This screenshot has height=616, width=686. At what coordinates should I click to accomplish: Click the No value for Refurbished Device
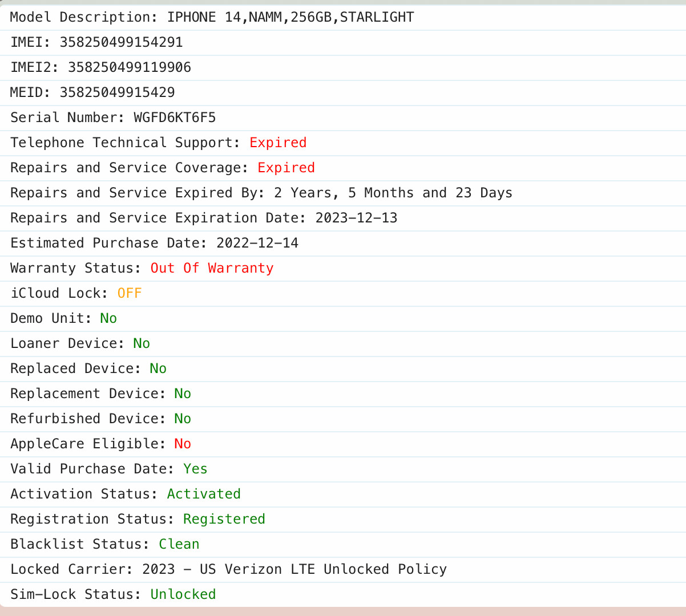click(183, 419)
